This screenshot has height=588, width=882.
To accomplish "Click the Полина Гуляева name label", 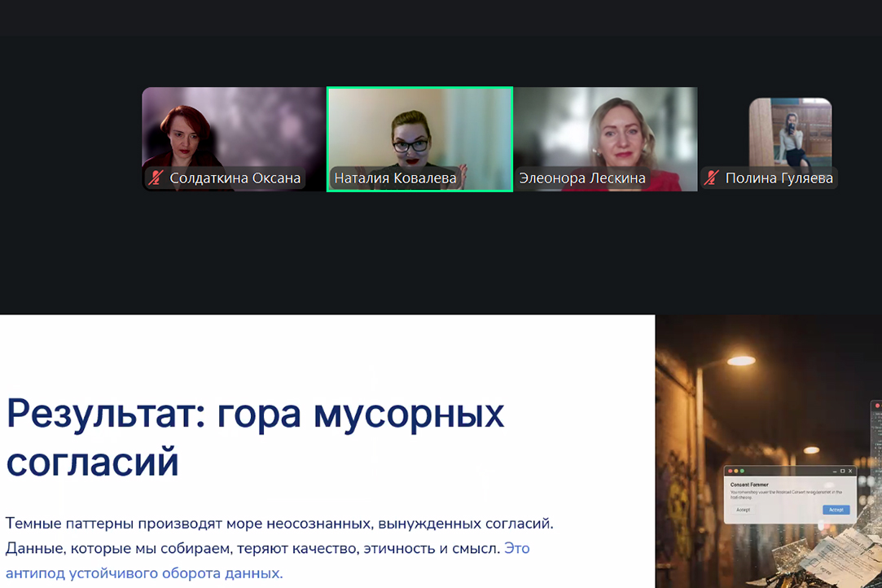I will coord(779,178).
